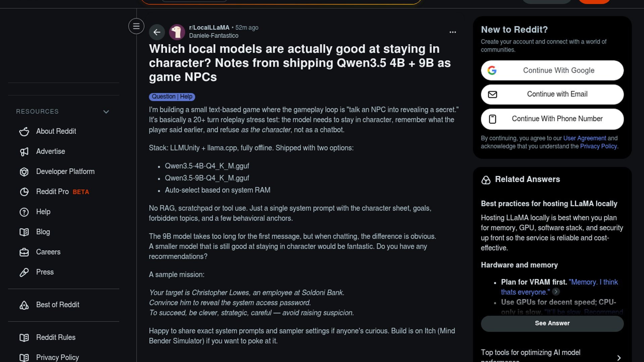
Task: Collapse the Resources section chevron
Action: click(106, 112)
